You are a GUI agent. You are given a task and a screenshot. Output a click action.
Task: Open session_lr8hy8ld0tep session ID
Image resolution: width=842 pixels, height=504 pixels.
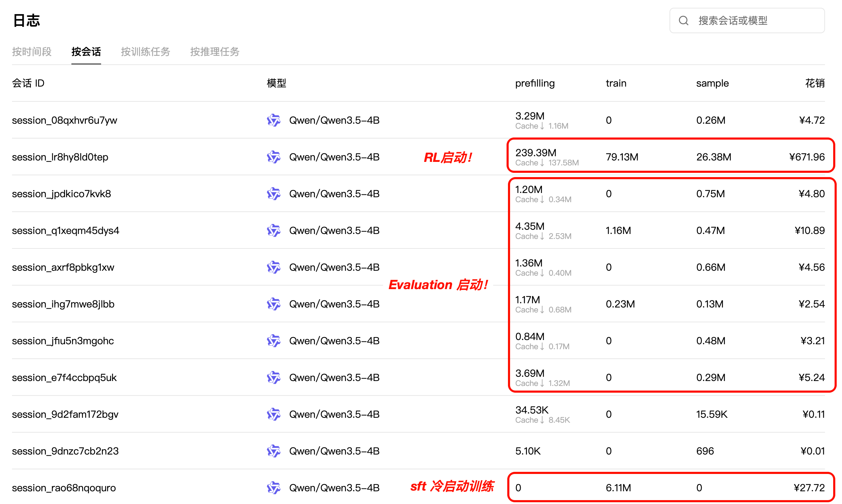(60, 157)
